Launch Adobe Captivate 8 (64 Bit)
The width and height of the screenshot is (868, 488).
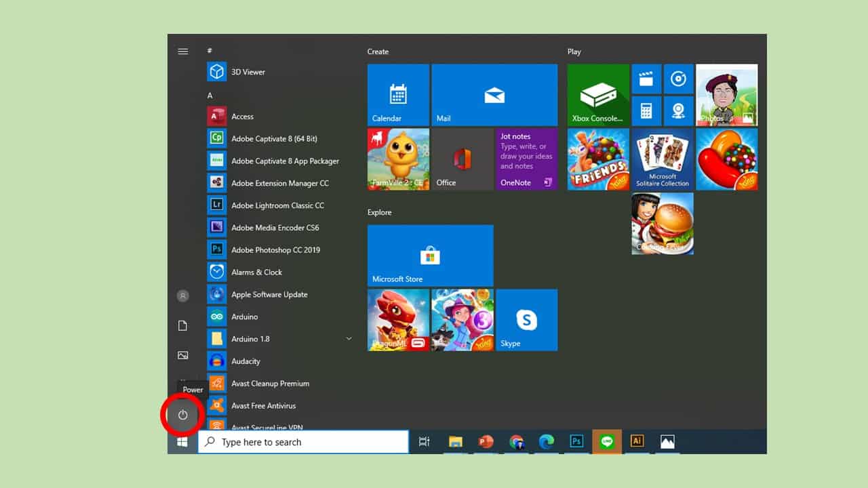(281, 138)
